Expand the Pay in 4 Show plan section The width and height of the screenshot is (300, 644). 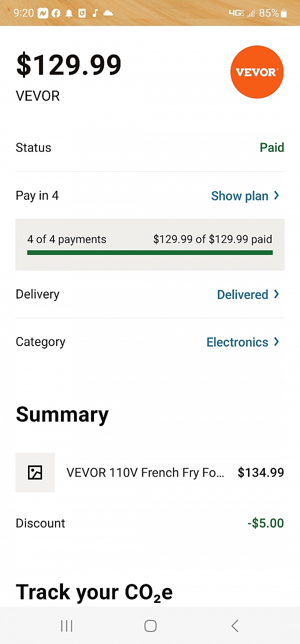coord(245,196)
